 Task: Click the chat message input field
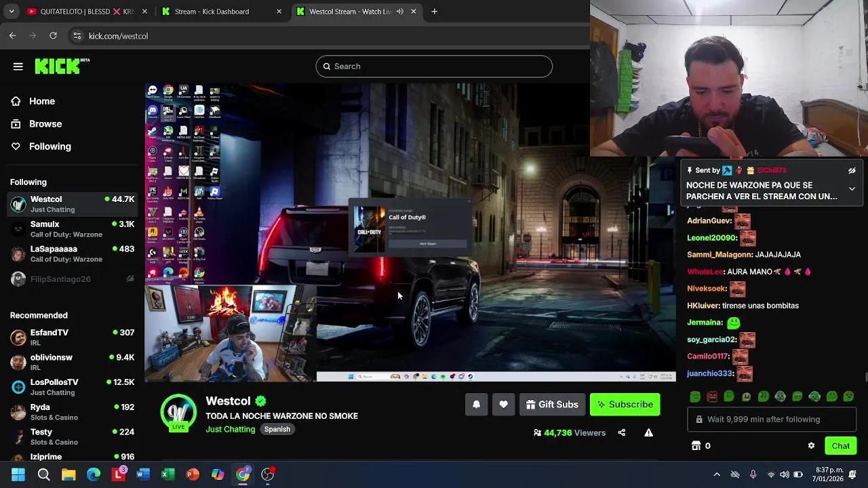pos(772,420)
